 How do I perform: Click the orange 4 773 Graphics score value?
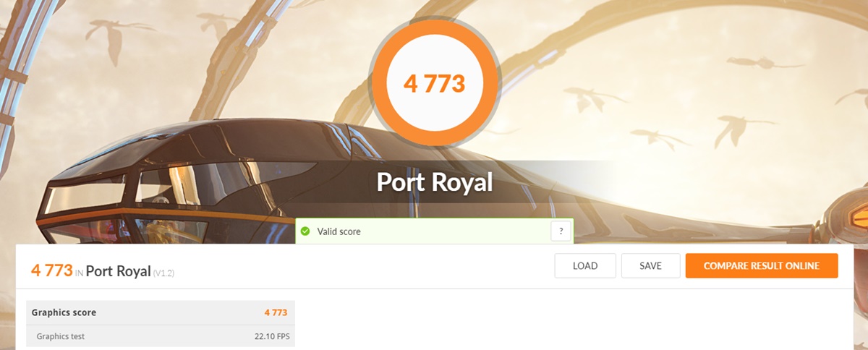276,313
